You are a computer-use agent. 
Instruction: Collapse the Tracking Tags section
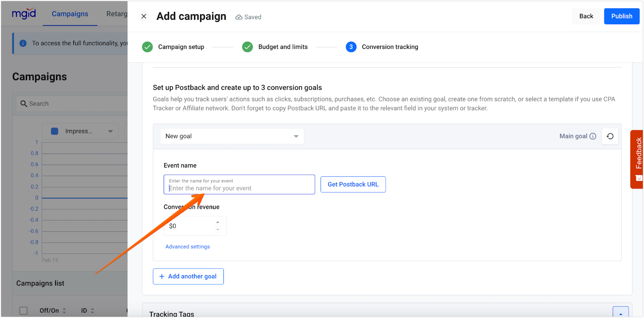[x=620, y=313]
